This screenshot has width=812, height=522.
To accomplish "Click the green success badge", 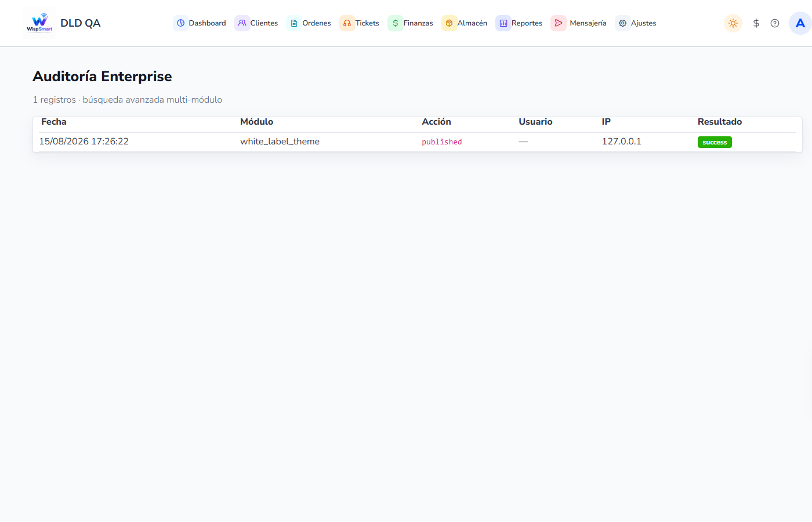I will pyautogui.click(x=715, y=142).
